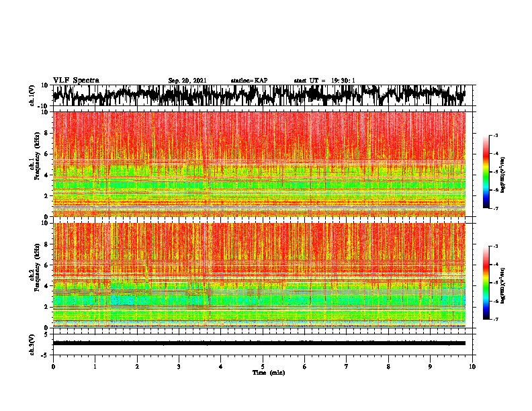Click the time axis tick label '10'
The height and width of the screenshot is (411, 532).
472,367
